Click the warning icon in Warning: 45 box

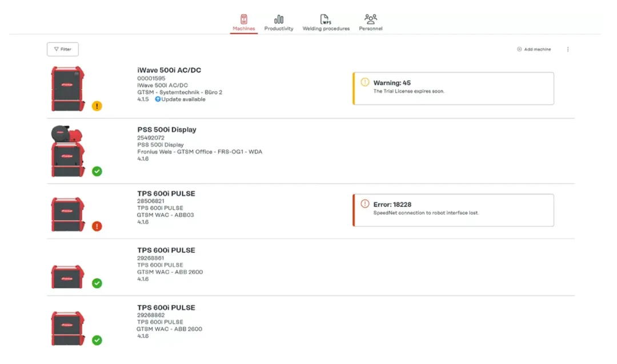[x=365, y=82]
